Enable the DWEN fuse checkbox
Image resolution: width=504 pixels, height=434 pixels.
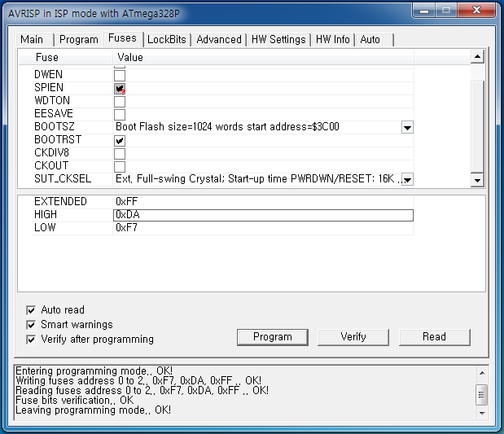[120, 76]
